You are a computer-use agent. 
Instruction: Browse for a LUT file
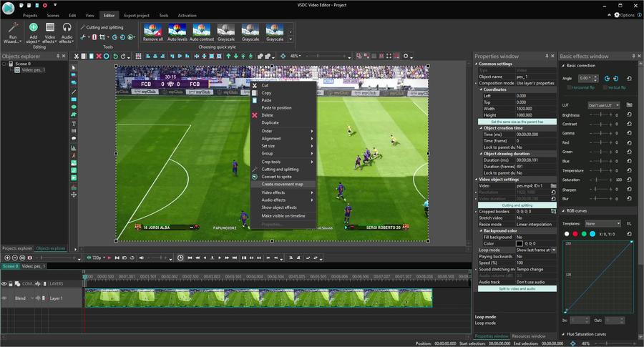[629, 105]
